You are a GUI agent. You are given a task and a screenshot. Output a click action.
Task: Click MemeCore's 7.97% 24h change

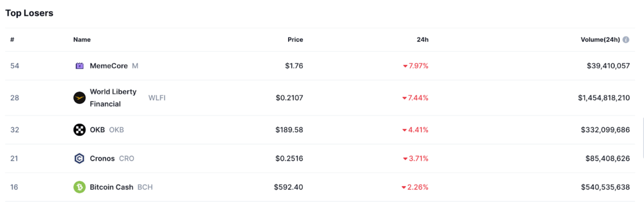pos(415,66)
